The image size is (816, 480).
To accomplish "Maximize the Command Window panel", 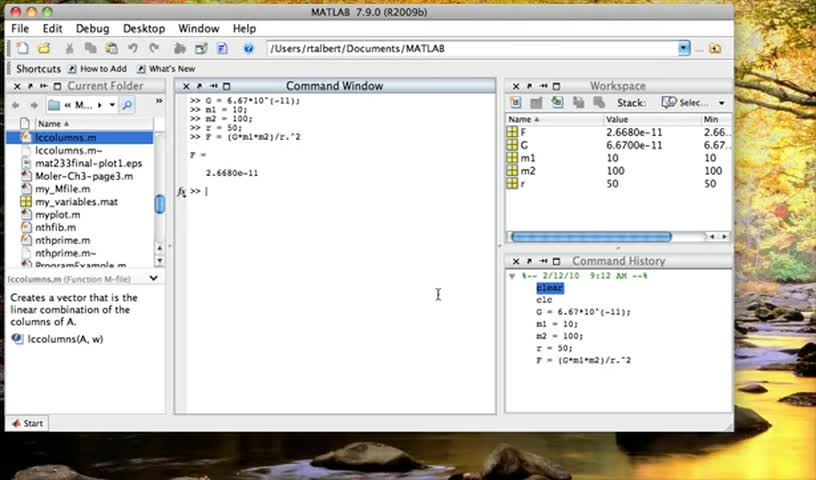I will (x=226, y=86).
